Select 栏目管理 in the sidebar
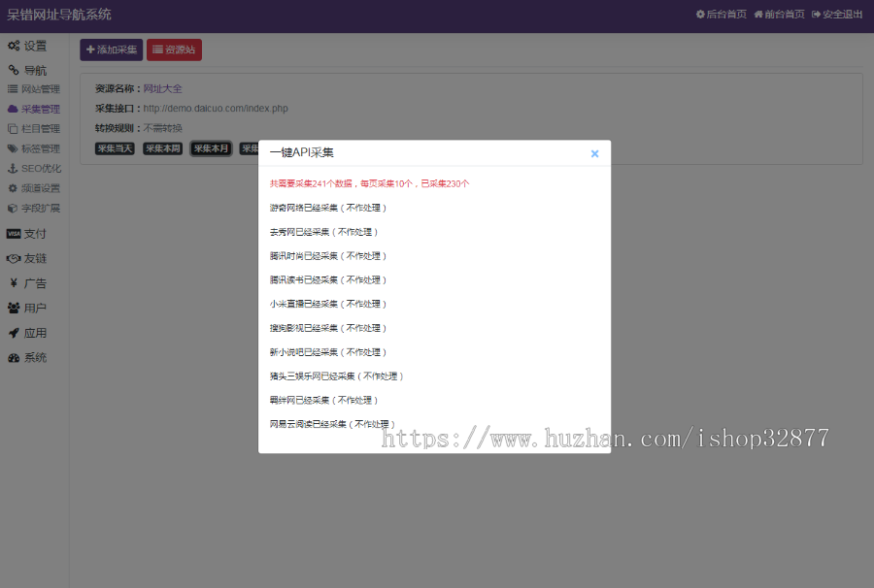 [35, 129]
